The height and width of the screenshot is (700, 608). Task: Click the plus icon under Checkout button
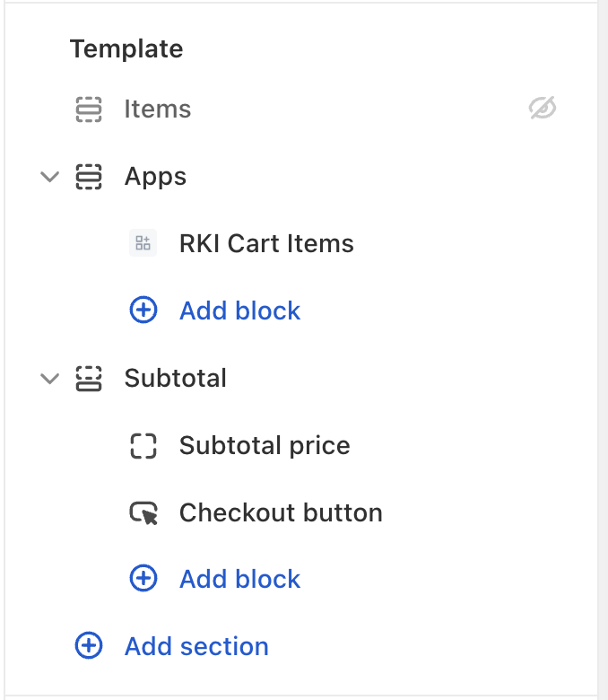coord(143,579)
